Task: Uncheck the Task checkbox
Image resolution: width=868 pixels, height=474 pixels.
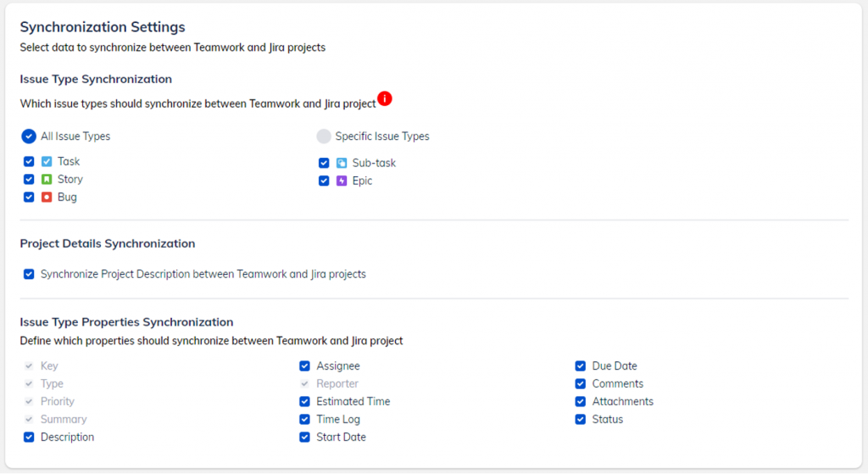Action: tap(29, 161)
